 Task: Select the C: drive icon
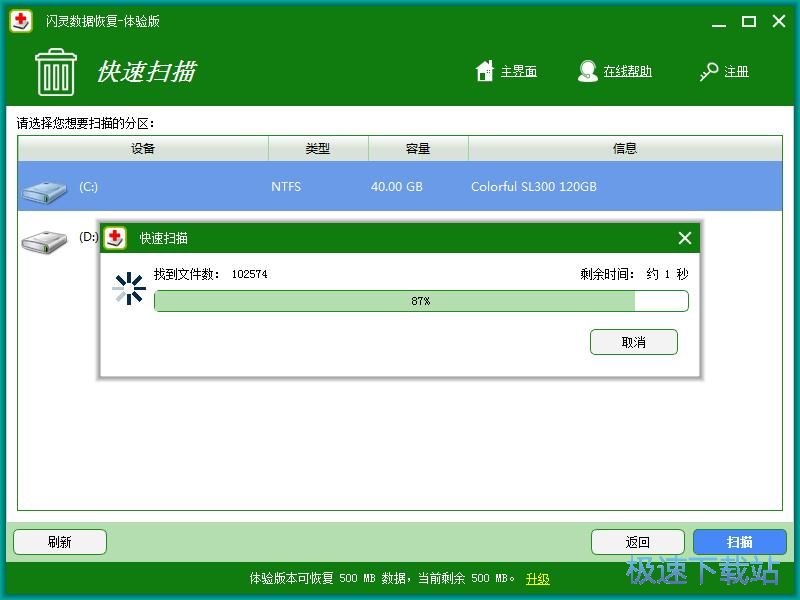44,192
